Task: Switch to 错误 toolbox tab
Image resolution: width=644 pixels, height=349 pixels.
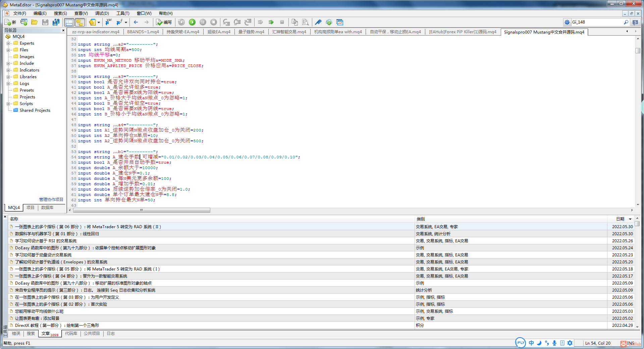Action: pos(16,334)
